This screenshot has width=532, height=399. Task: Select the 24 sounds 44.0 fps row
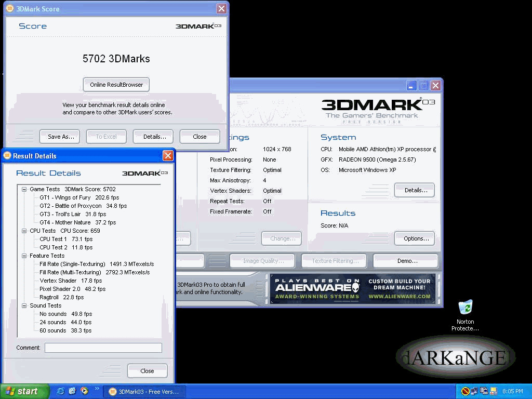(x=65, y=322)
